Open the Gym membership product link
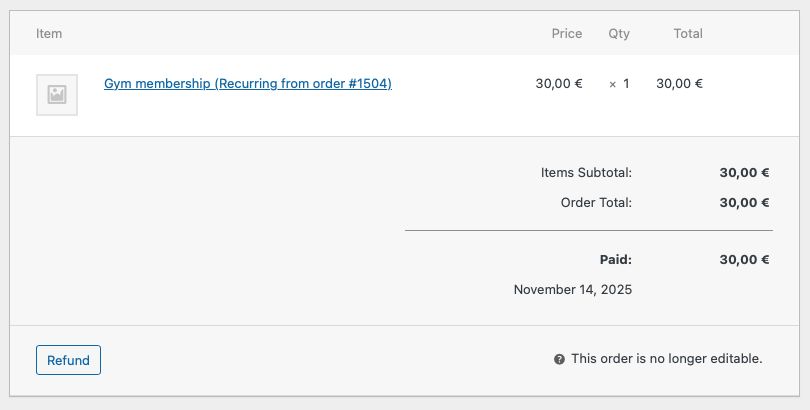 coord(247,84)
